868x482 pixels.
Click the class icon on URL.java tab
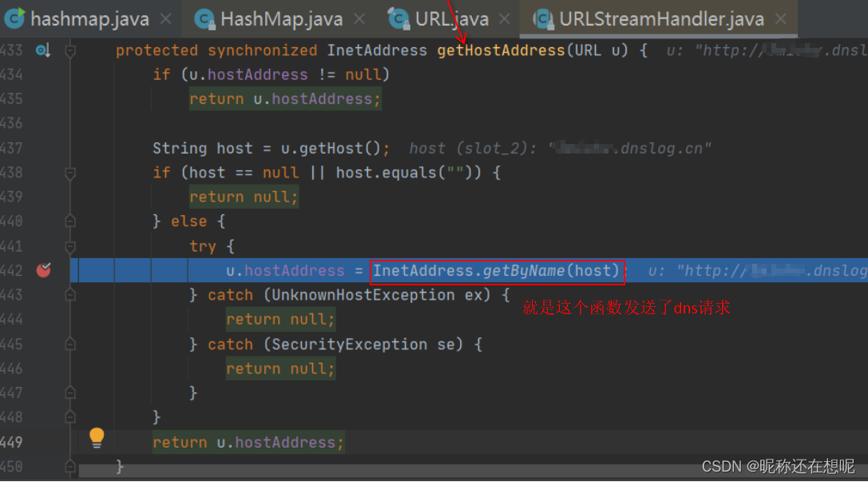(398, 18)
